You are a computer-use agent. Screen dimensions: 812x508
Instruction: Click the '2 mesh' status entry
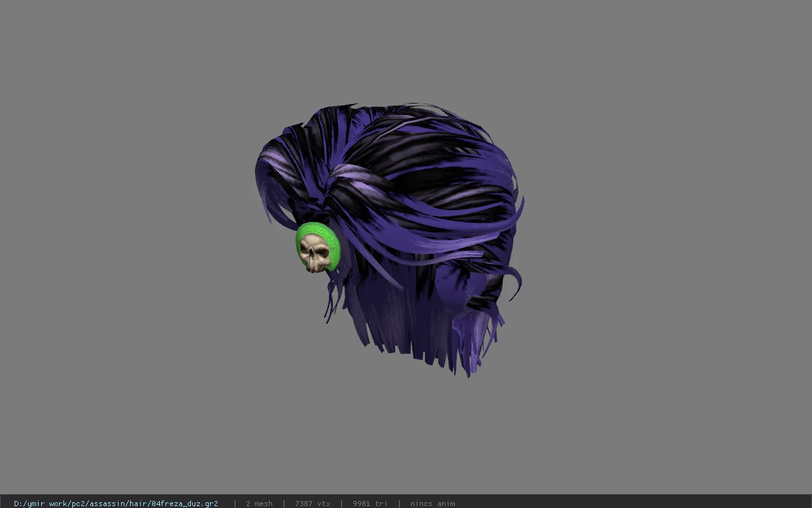[x=259, y=504]
